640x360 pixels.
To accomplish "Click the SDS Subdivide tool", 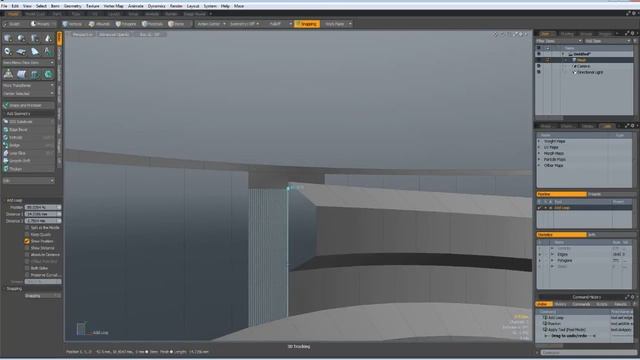I will (x=28, y=122).
